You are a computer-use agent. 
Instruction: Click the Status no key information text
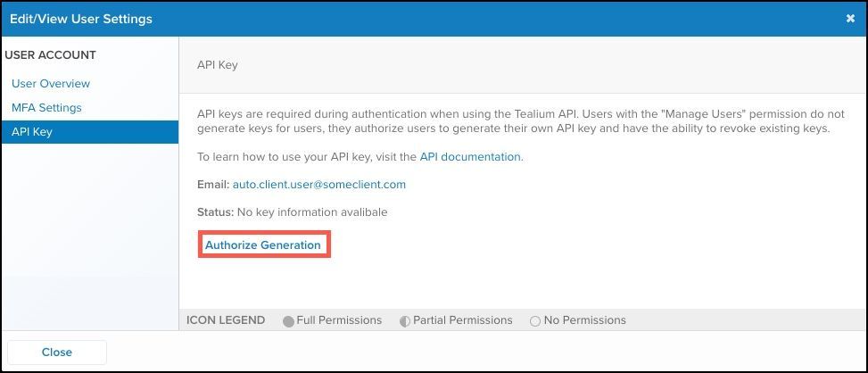pyautogui.click(x=311, y=212)
